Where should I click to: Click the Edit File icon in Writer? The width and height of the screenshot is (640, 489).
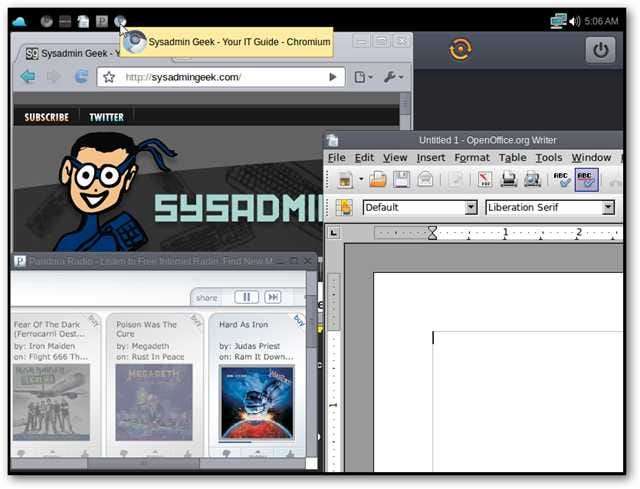point(455,179)
